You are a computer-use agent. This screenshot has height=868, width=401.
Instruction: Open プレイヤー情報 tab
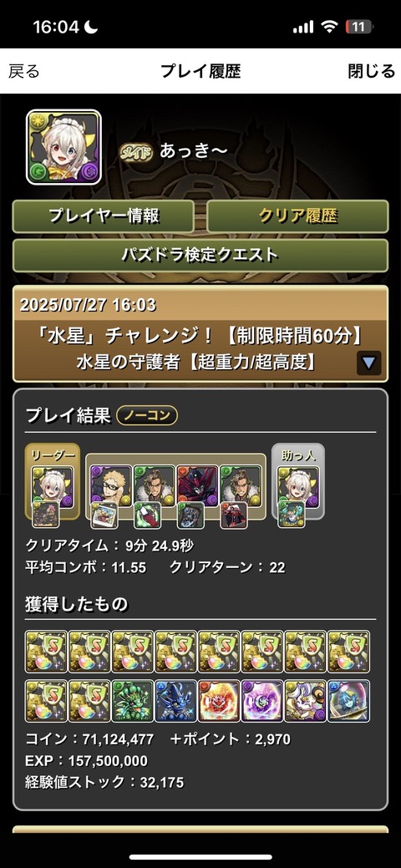click(104, 216)
